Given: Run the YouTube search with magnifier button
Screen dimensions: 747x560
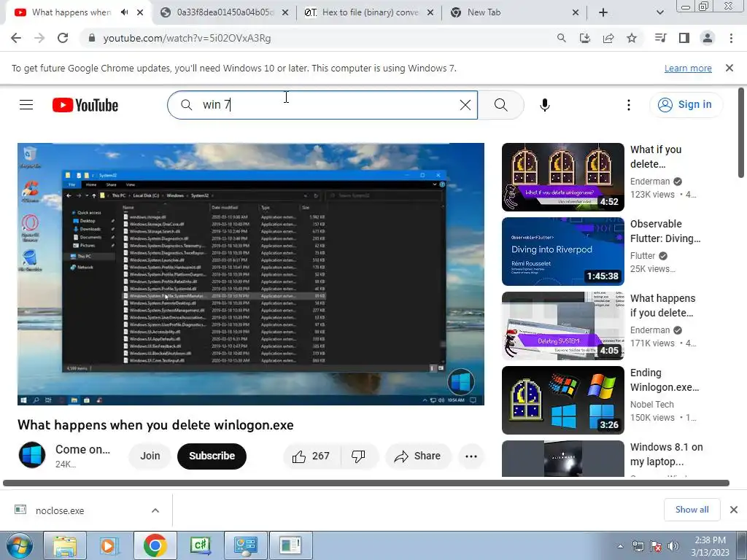Looking at the screenshot, I should 500,105.
